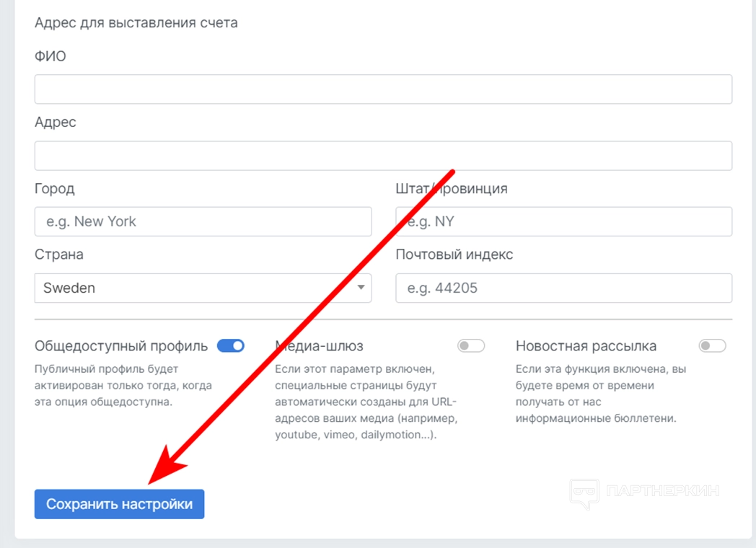Screen dimensions: 756x548
Task: Click the Страна field label
Action: pos(59,255)
